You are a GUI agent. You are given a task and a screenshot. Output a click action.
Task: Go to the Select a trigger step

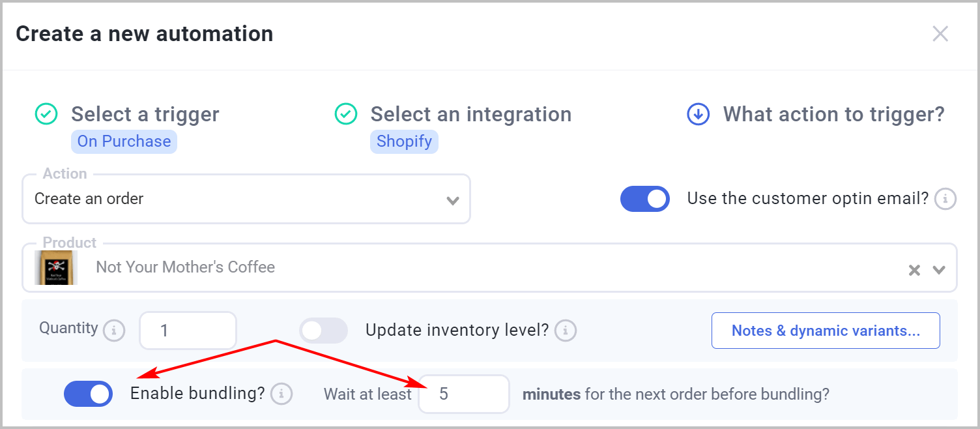click(145, 114)
